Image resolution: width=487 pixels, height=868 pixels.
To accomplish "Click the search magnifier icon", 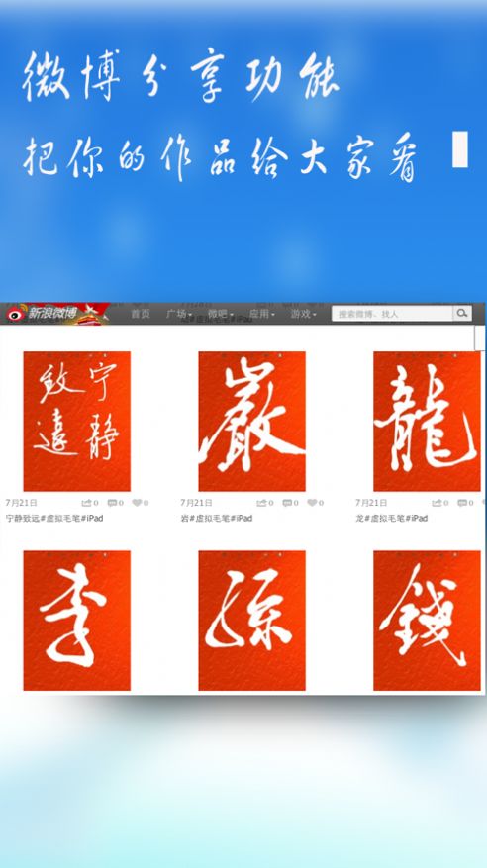I will [462, 314].
